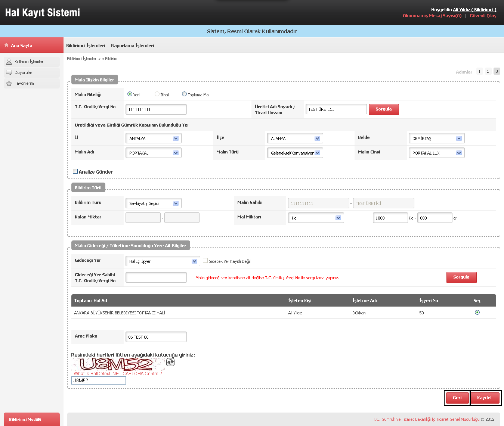Click the Üretici Adı field TEST ÜRETİCİ
504x426 pixels.
[x=336, y=109]
